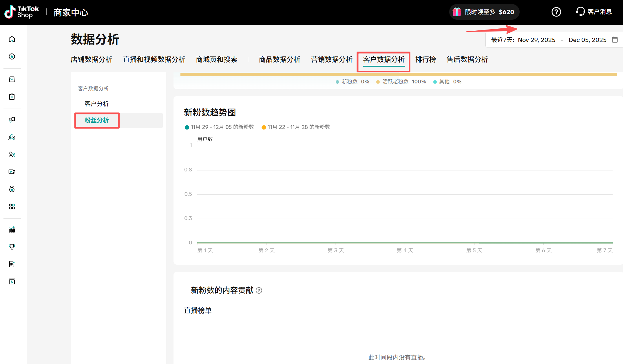Select the 客户数据分析 tab

pyautogui.click(x=384, y=59)
